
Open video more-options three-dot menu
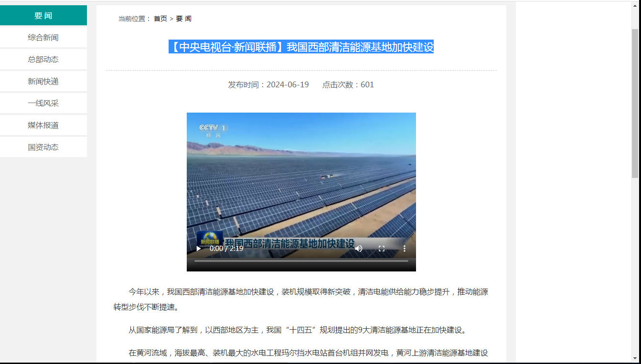tap(405, 249)
